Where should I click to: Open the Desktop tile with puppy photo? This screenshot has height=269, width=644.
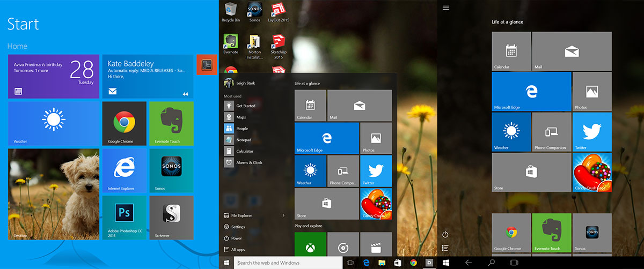tap(54, 194)
